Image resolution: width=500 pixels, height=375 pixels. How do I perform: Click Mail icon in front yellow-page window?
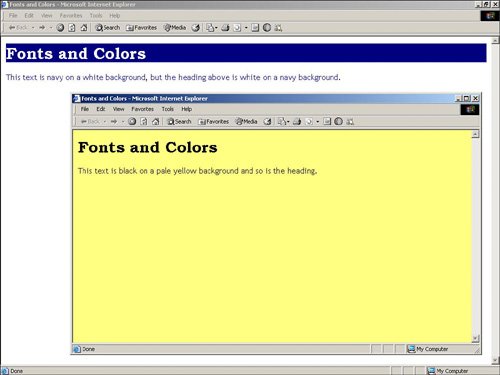(282, 122)
